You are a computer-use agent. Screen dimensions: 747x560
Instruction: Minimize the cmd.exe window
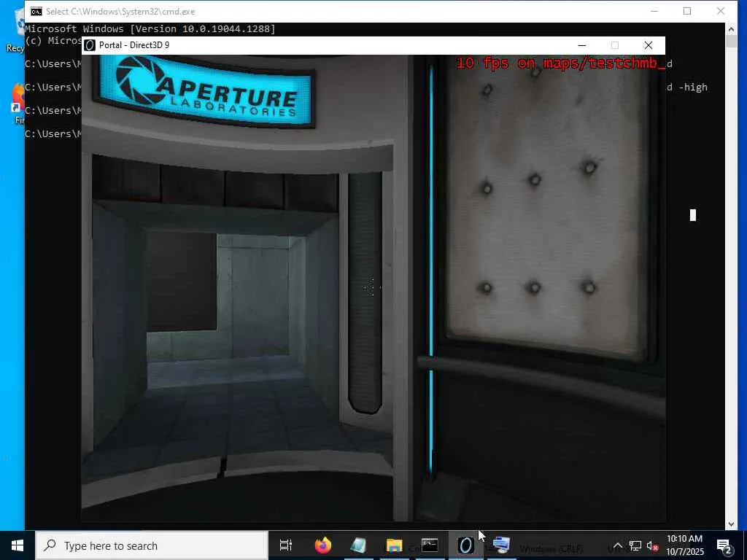[654, 11]
